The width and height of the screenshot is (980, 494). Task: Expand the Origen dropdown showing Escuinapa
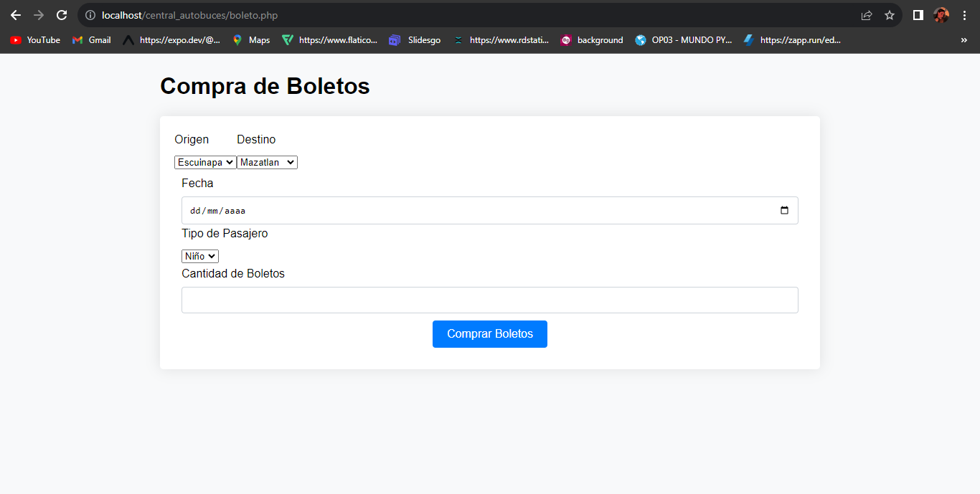click(x=205, y=163)
